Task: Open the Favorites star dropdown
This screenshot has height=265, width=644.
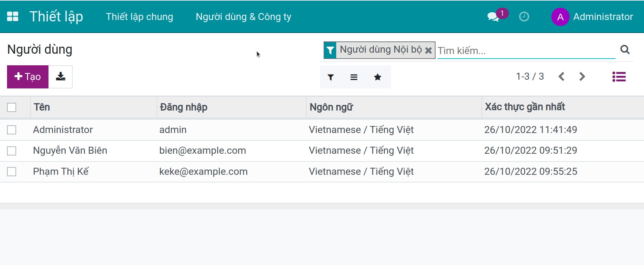Action: pyautogui.click(x=378, y=77)
